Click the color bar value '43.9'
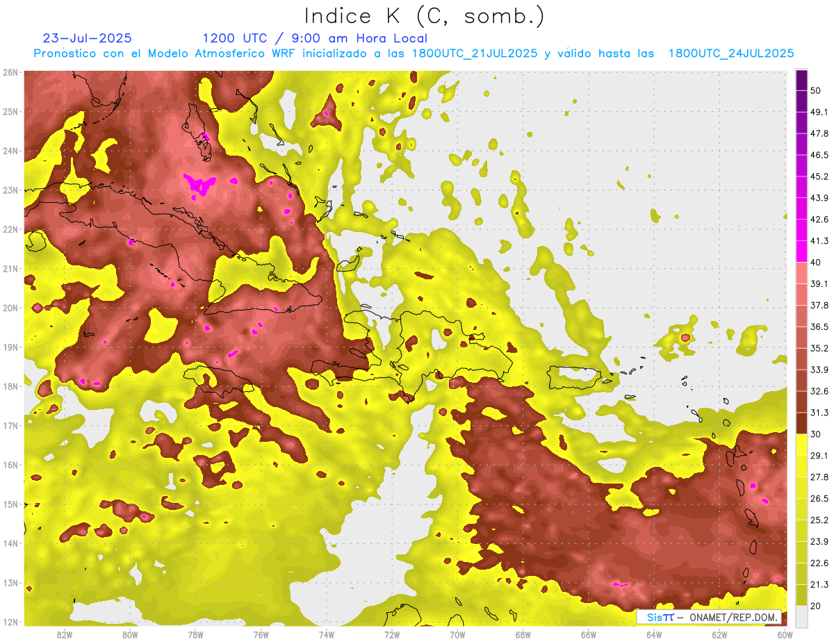834x644 pixels. point(819,198)
